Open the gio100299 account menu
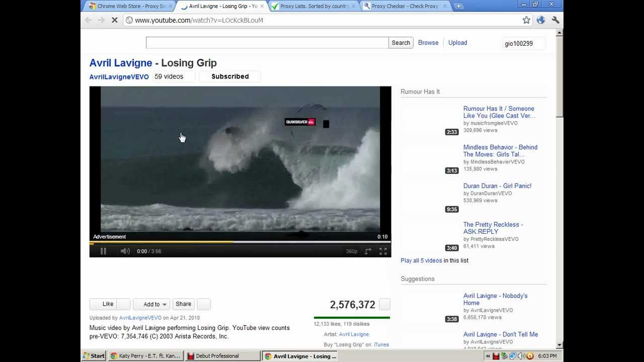The height and width of the screenshot is (362, 644). [x=523, y=43]
